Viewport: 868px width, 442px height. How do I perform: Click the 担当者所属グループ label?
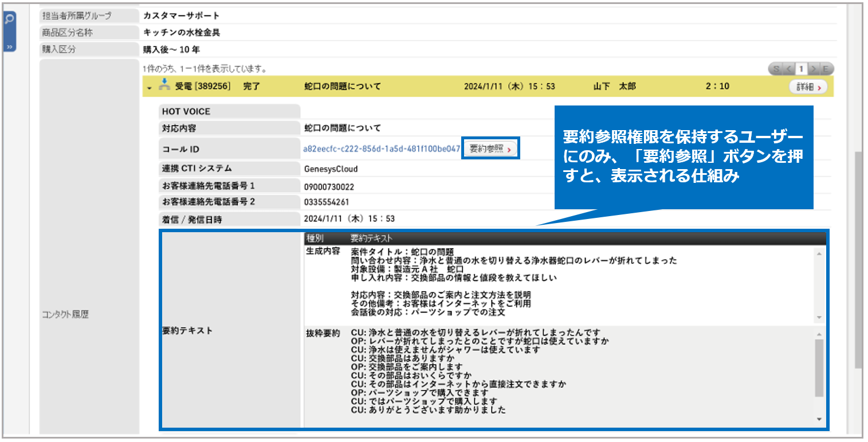(x=77, y=15)
